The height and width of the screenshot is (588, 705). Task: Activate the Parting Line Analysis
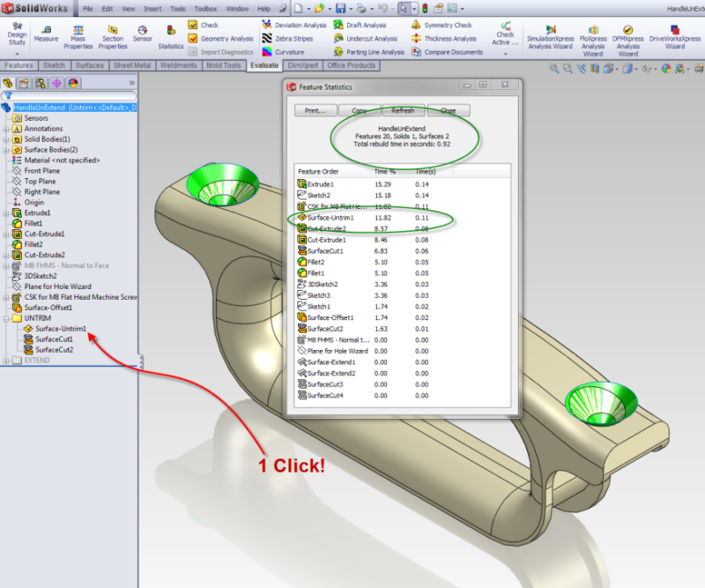click(375, 51)
